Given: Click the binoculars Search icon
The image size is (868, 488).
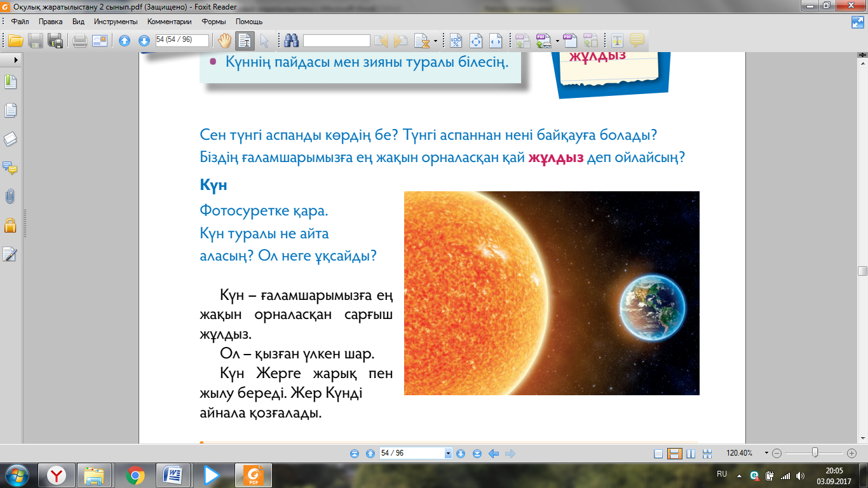Looking at the screenshot, I should click(x=292, y=41).
